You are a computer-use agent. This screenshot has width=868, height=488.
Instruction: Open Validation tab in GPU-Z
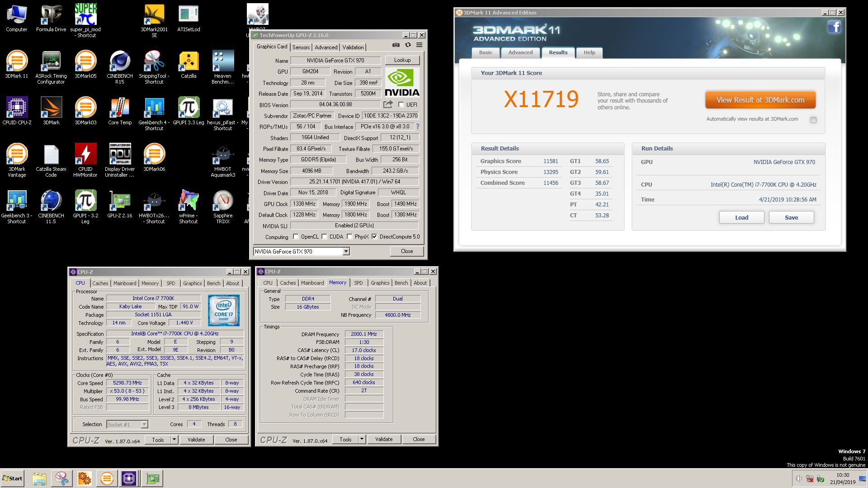353,47
